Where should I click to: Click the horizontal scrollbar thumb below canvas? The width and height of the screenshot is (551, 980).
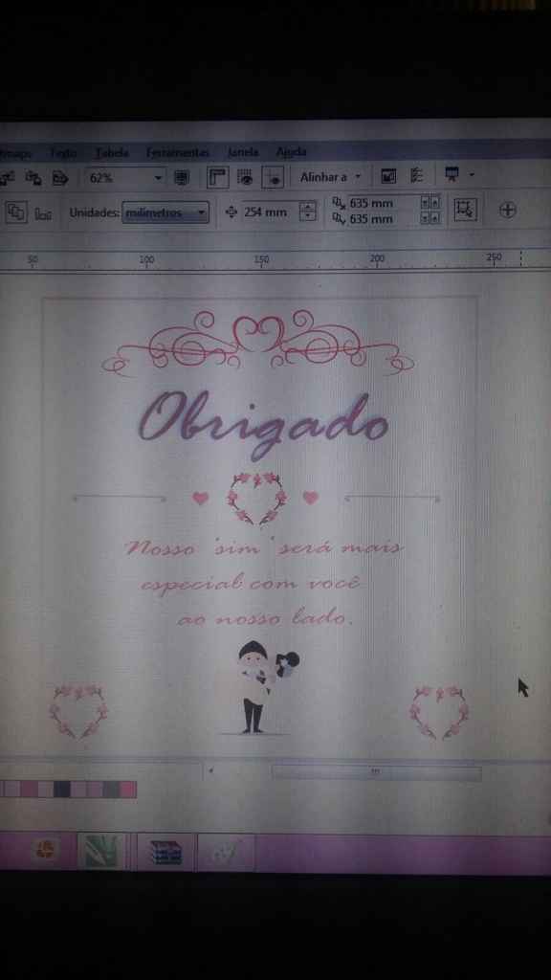[x=376, y=772]
